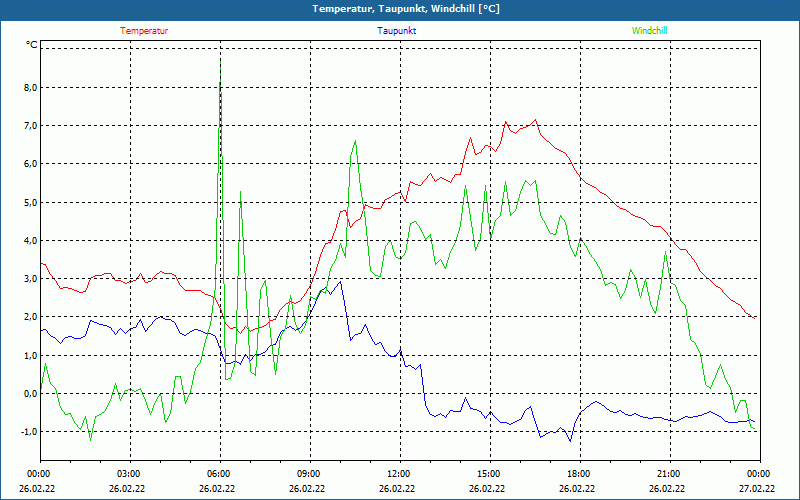The width and height of the screenshot is (800, 500).
Task: Click the 8,0 y-axis value
Action: tap(31, 88)
